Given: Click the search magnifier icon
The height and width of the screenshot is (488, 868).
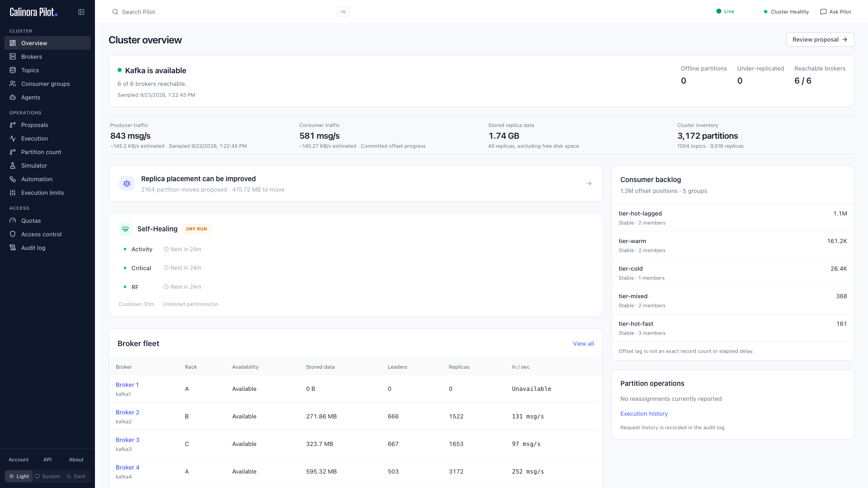Looking at the screenshot, I should (x=115, y=12).
